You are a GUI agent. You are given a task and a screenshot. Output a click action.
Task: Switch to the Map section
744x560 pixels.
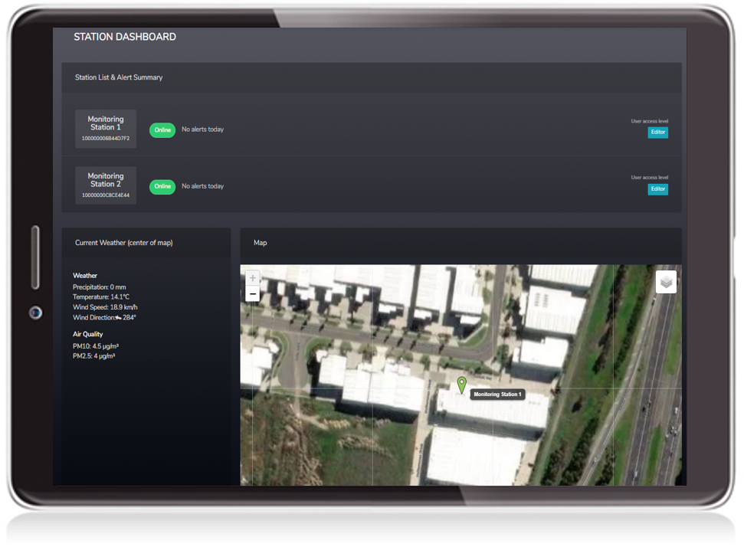260,243
